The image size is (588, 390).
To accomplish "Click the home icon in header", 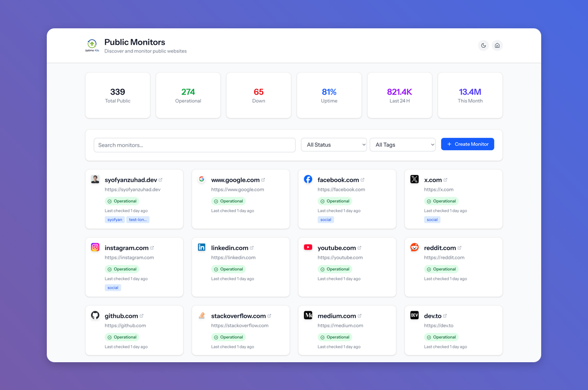I will pyautogui.click(x=497, y=46).
